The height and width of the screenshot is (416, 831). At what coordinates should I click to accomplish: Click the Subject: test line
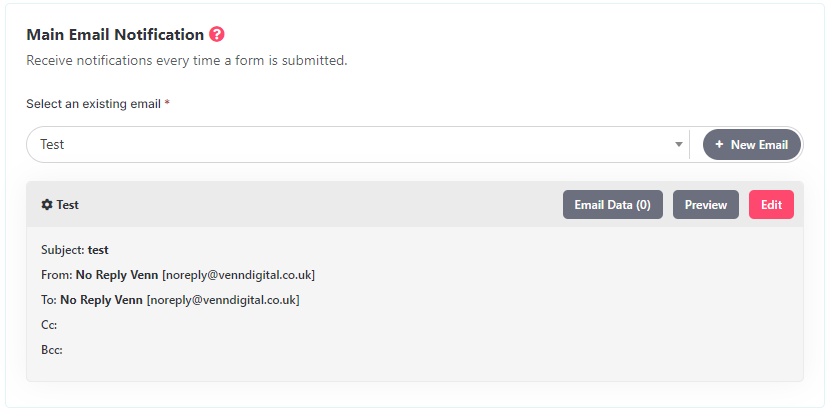[x=75, y=250]
